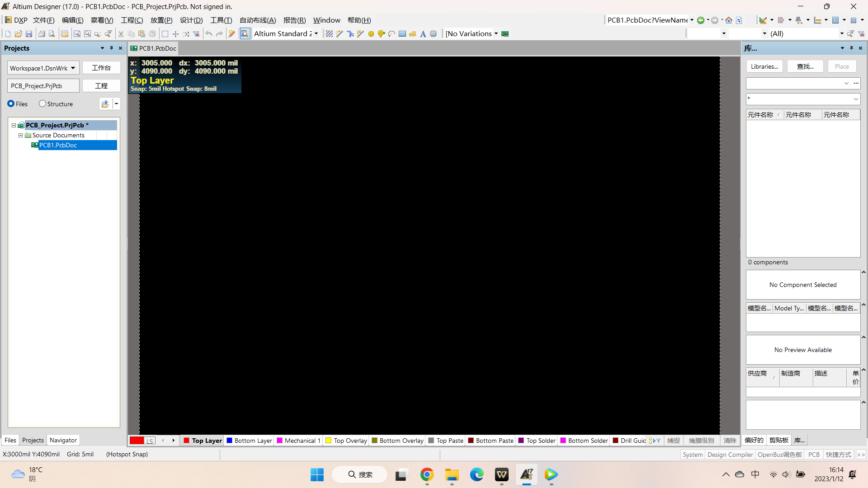
Task: Select the Place Via tool icon
Action: tap(381, 34)
